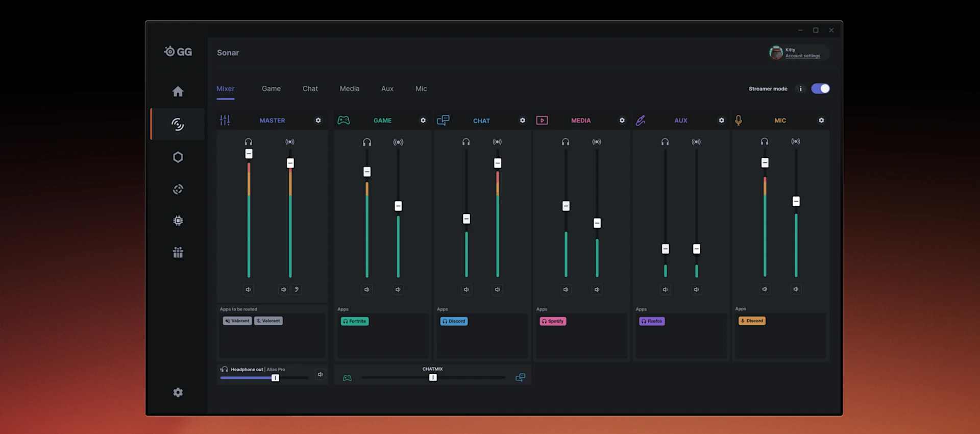Open the Sonar audio section in sidebar

[178, 124]
